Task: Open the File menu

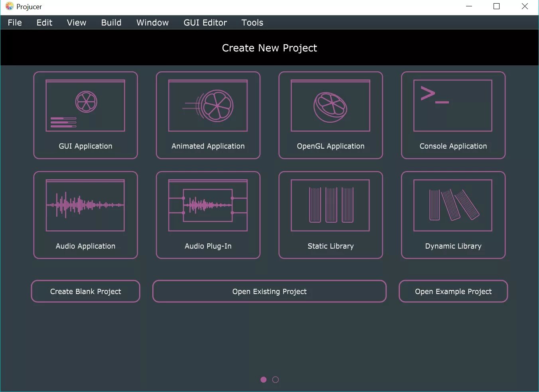Action: (x=15, y=23)
